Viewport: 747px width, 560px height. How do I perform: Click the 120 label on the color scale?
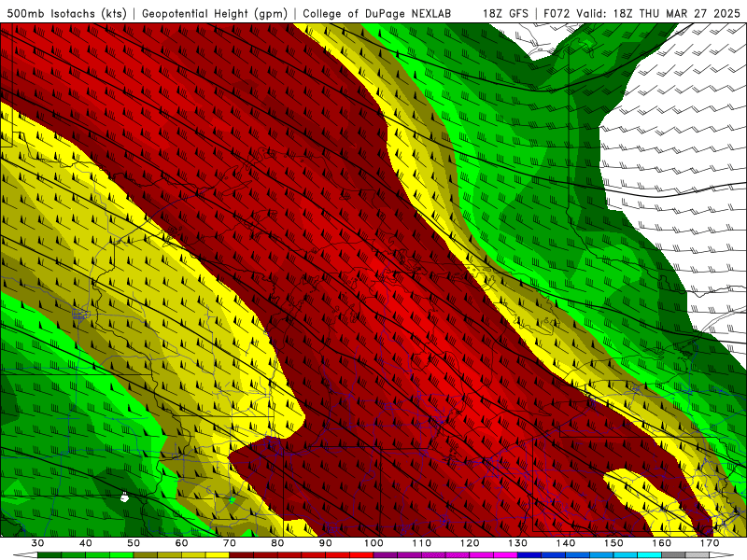click(470, 543)
